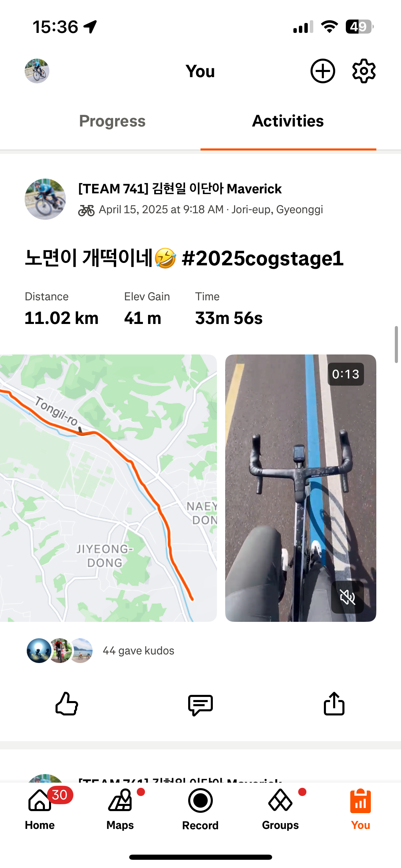Select the Activities tab
This screenshot has width=401, height=868.
(x=288, y=121)
